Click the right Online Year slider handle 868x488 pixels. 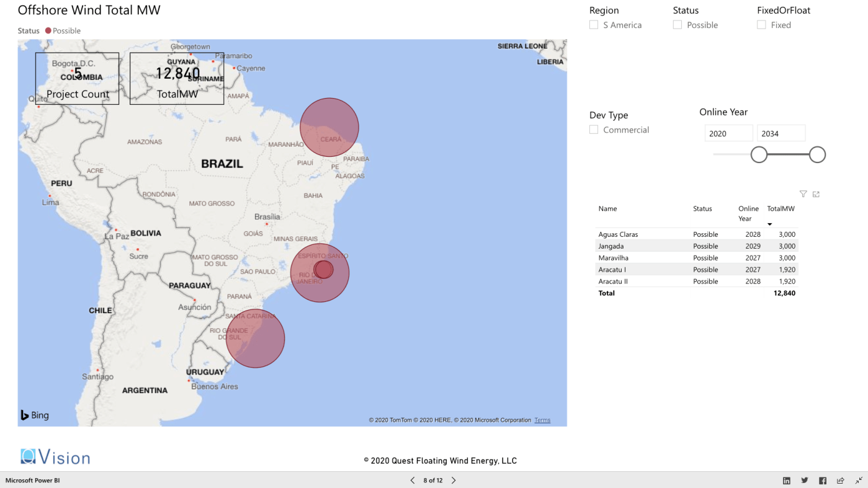(817, 154)
